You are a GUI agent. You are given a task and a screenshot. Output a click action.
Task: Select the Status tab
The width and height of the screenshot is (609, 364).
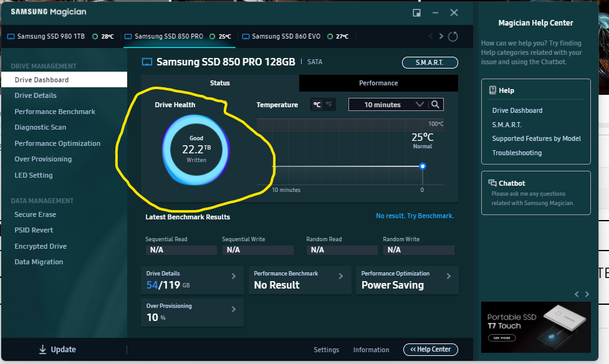click(x=220, y=83)
